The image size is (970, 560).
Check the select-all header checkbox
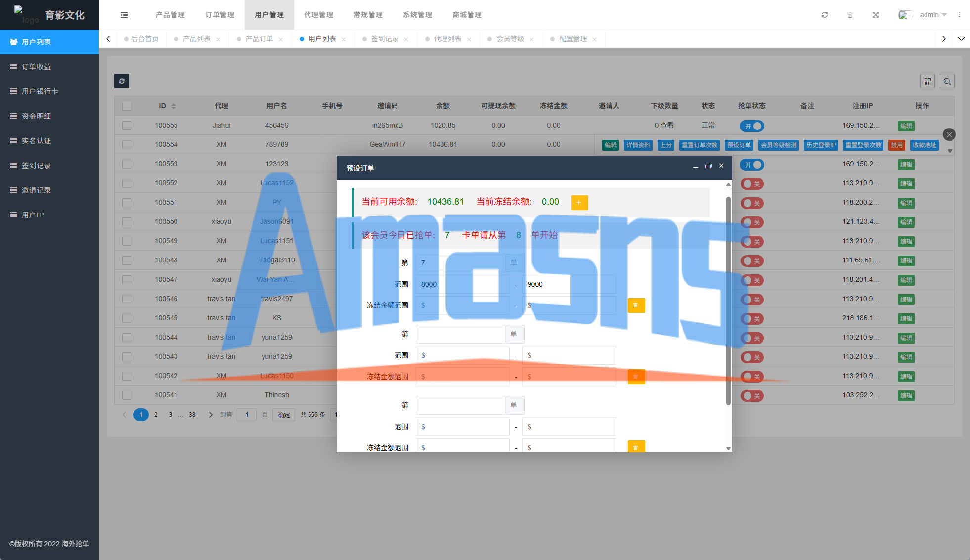(x=127, y=106)
